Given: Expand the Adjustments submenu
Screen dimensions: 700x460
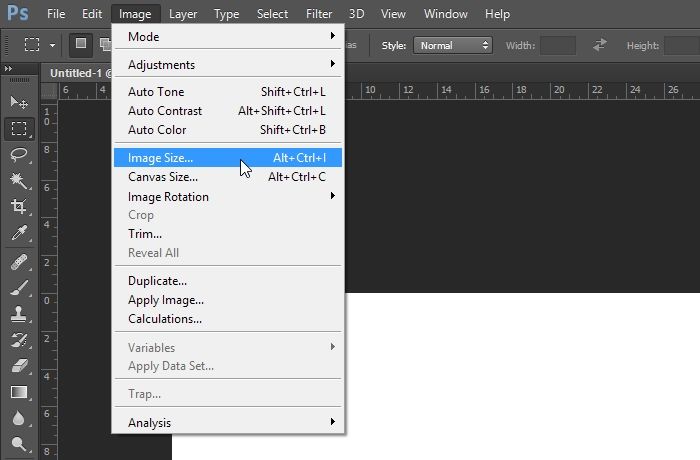Looking at the screenshot, I should point(228,65).
